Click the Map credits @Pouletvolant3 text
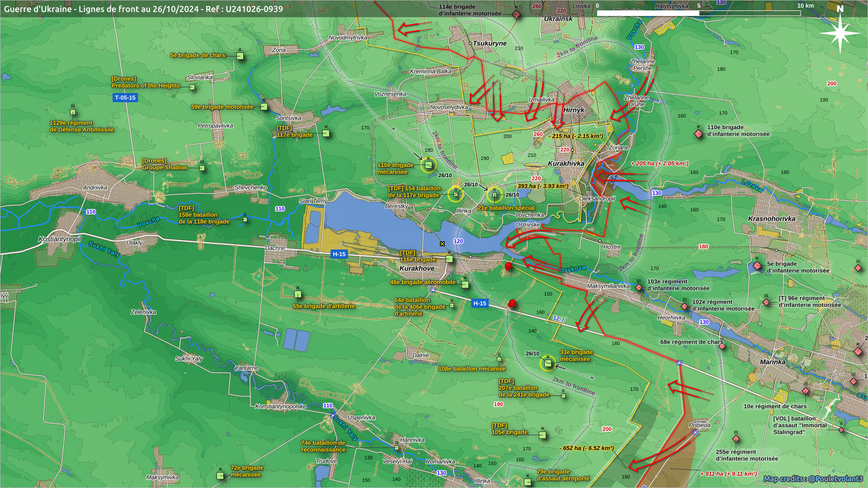This screenshot has height=488, width=868. click(x=813, y=479)
